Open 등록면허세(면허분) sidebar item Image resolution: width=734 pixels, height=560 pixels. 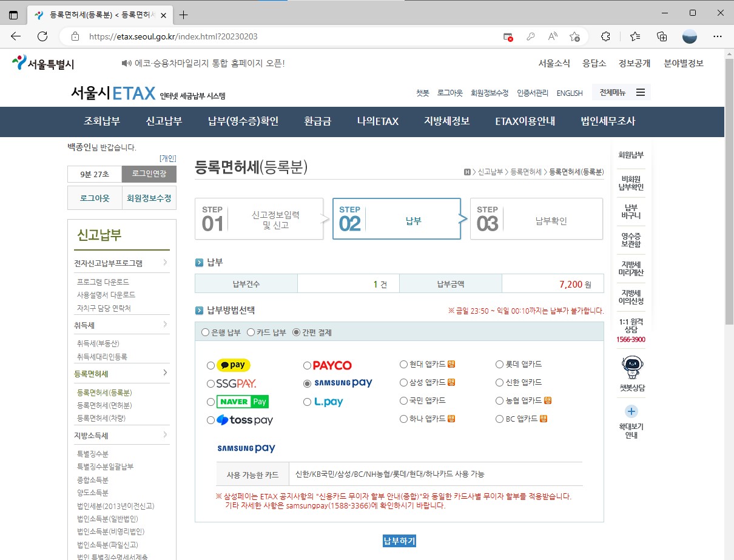[x=104, y=405]
